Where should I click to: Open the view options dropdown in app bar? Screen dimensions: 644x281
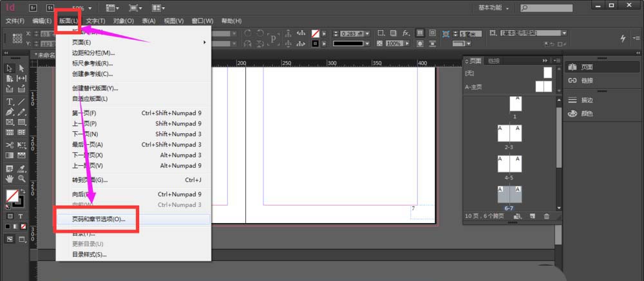pyautogui.click(x=113, y=8)
